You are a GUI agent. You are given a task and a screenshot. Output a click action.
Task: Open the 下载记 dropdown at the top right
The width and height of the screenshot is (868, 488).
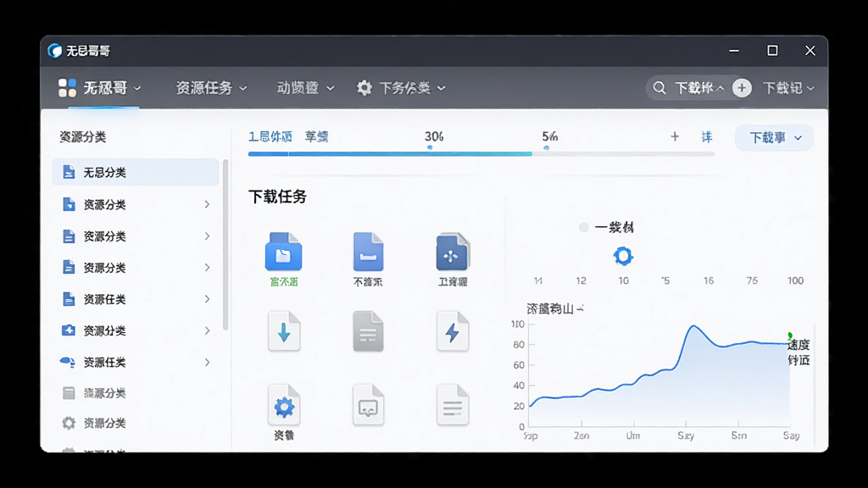pos(788,87)
